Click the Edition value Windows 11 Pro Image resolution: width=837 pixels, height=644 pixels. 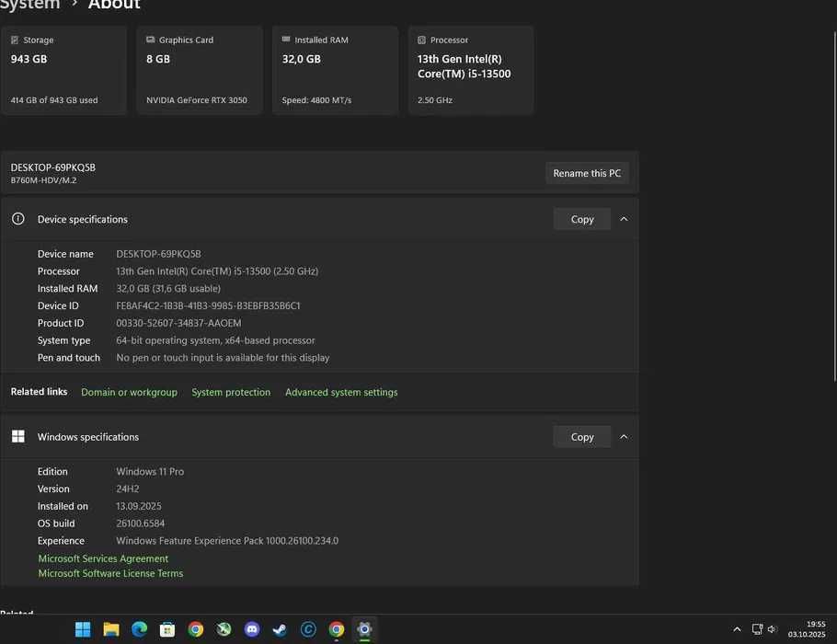[x=150, y=472]
